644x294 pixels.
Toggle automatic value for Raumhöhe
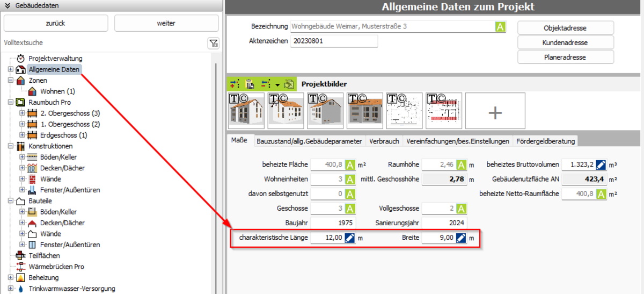point(461,165)
